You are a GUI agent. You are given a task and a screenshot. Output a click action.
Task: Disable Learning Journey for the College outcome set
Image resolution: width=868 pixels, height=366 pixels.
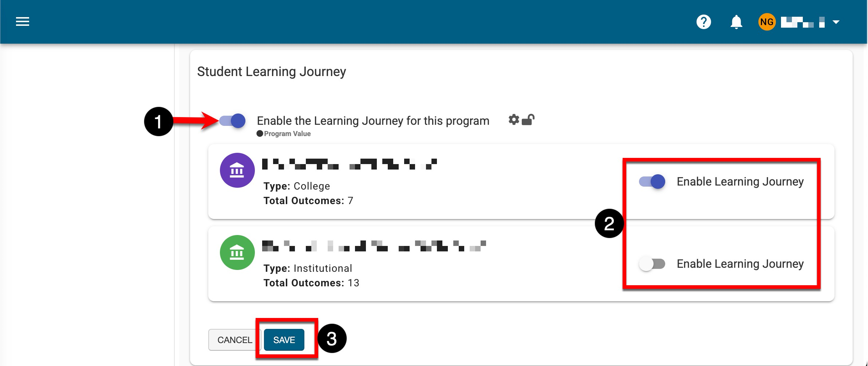652,182
